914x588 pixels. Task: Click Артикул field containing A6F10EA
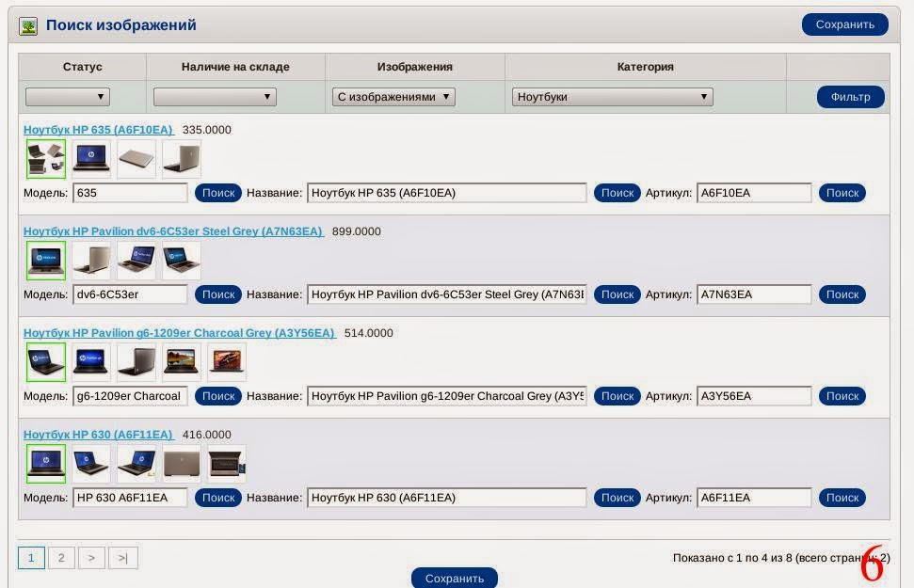[x=754, y=193]
